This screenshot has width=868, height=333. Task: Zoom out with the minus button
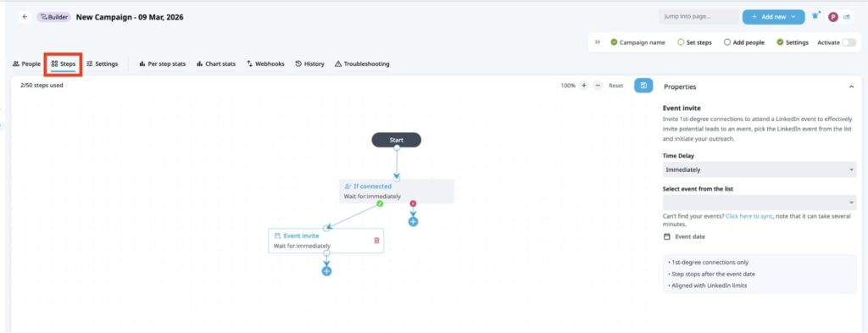(x=598, y=86)
